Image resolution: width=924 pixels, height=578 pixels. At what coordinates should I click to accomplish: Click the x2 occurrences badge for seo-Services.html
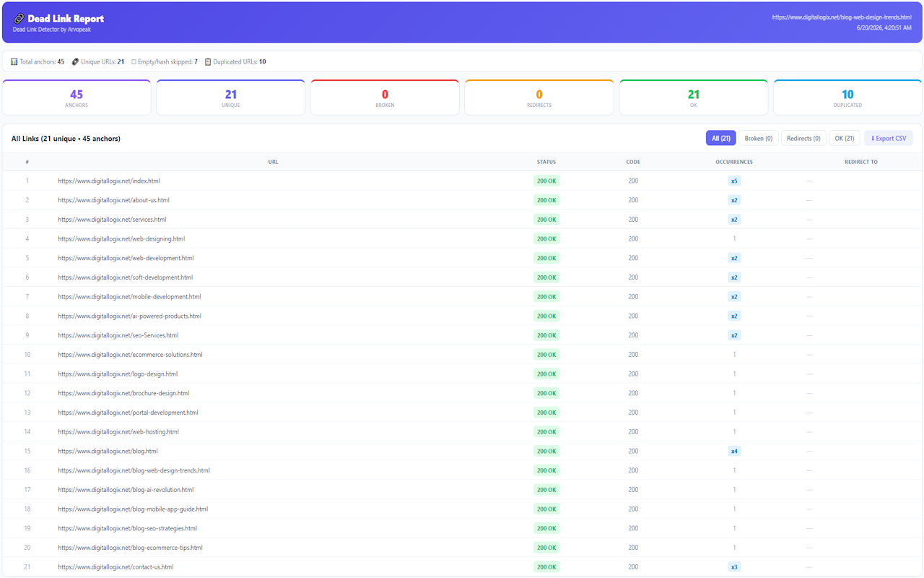coord(734,335)
